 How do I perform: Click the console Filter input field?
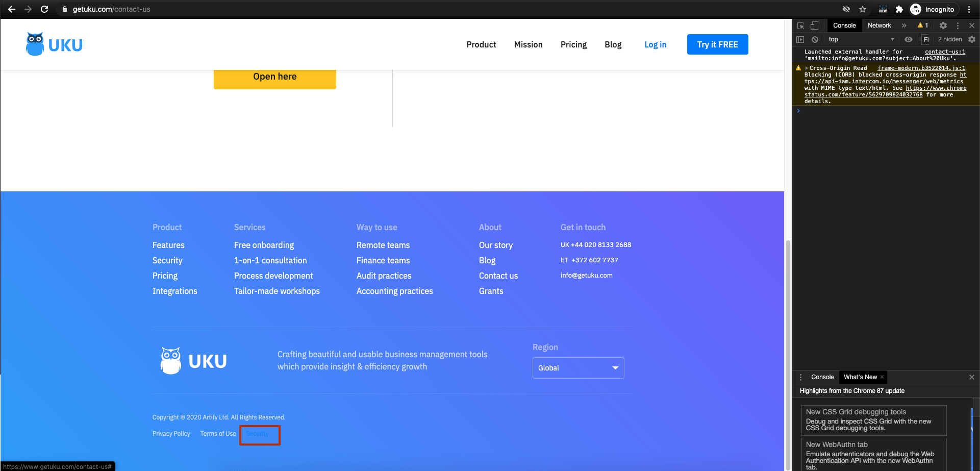[926, 39]
